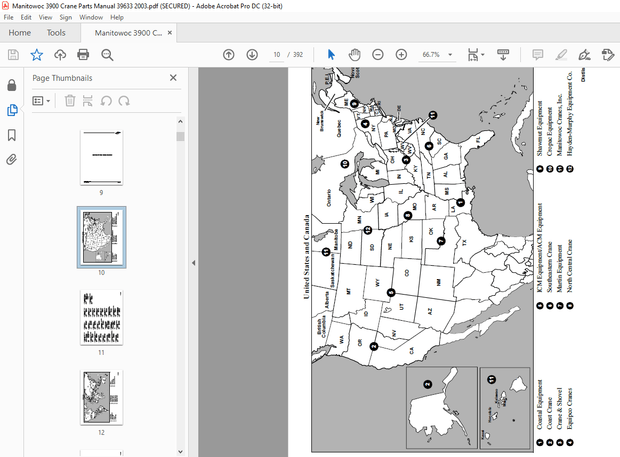The image size is (620, 457).
Task: Close the Page Thumbnails panel
Action: click(173, 78)
